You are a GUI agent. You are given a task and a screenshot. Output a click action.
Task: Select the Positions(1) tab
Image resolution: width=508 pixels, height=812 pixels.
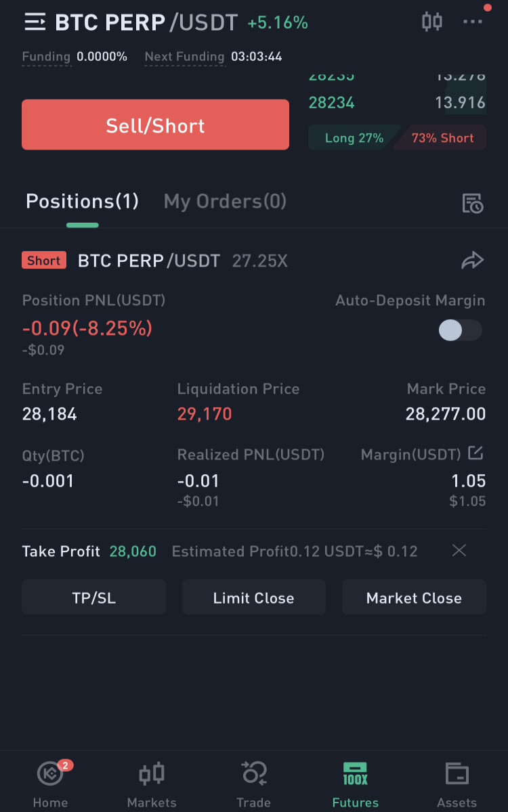click(x=82, y=201)
